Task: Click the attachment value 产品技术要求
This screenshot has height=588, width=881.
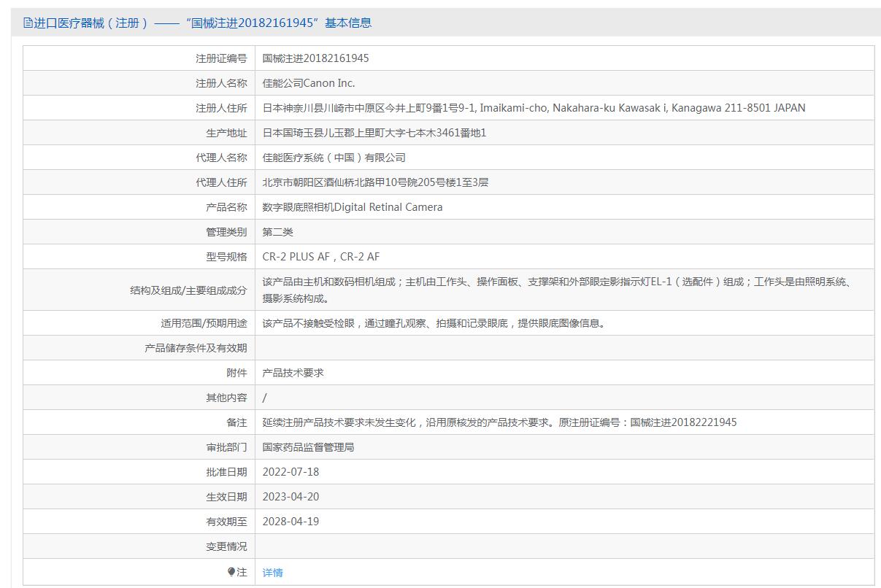Action: click(293, 373)
